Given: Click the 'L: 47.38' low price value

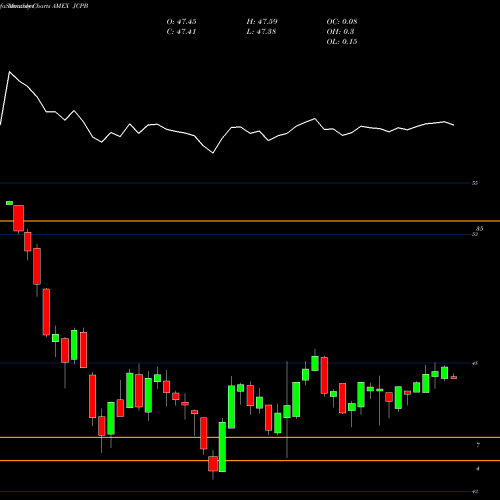Looking at the screenshot, I should pyautogui.click(x=261, y=32).
